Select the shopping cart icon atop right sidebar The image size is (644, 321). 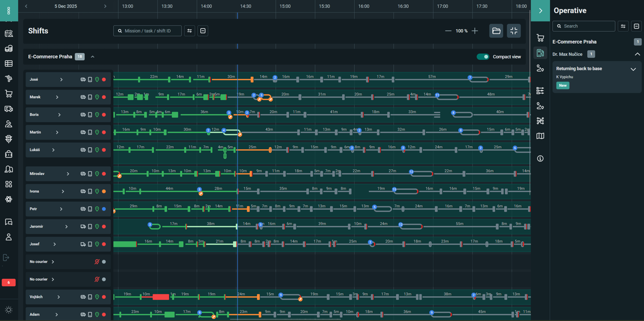[540, 38]
